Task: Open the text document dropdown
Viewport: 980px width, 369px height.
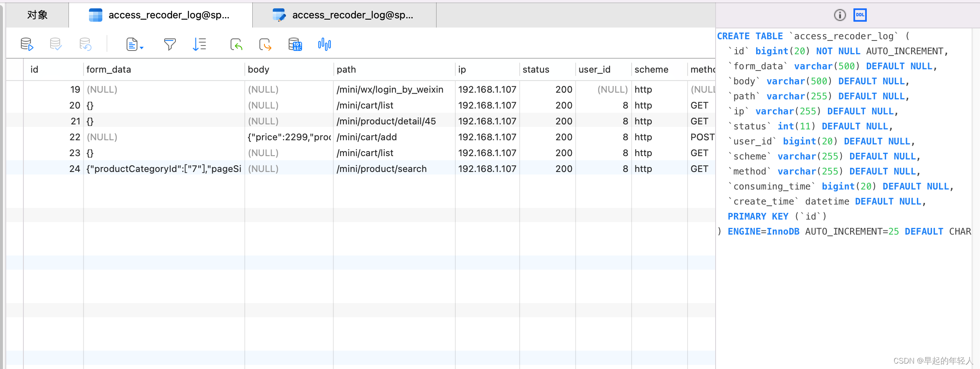Action: pos(135,44)
